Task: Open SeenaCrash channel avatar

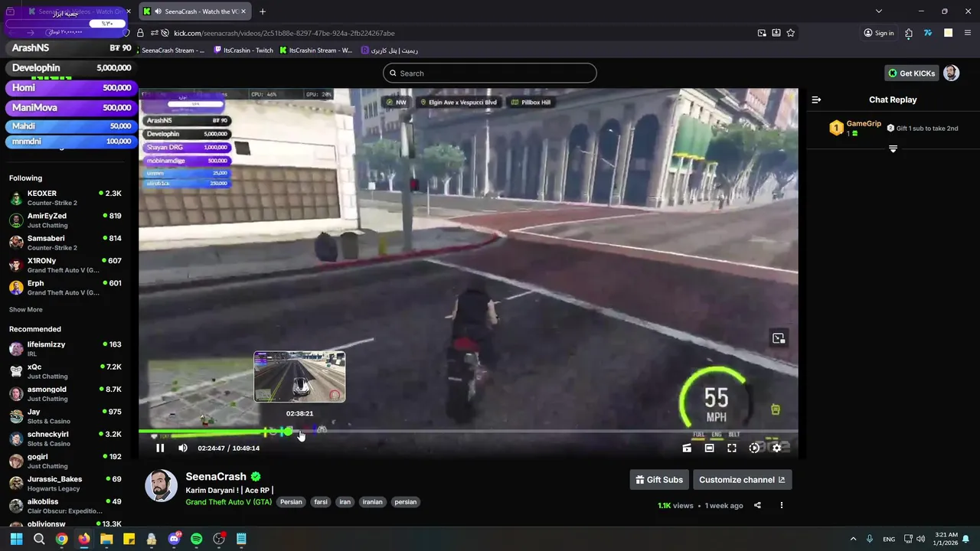Action: point(162,486)
